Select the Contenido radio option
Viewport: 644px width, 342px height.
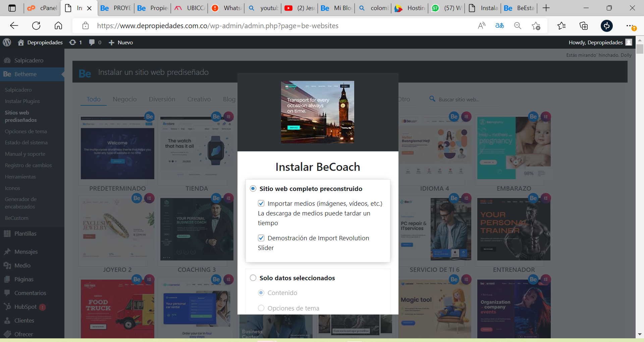[x=261, y=293]
